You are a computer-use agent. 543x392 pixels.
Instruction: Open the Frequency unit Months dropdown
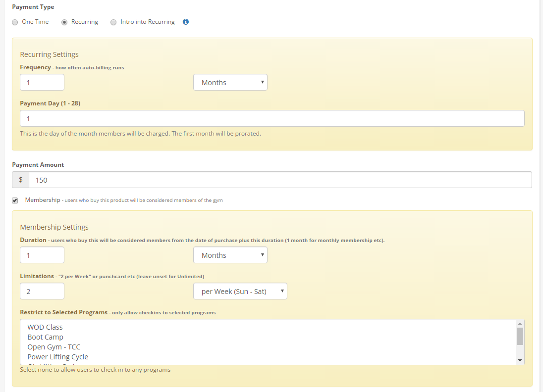(230, 83)
